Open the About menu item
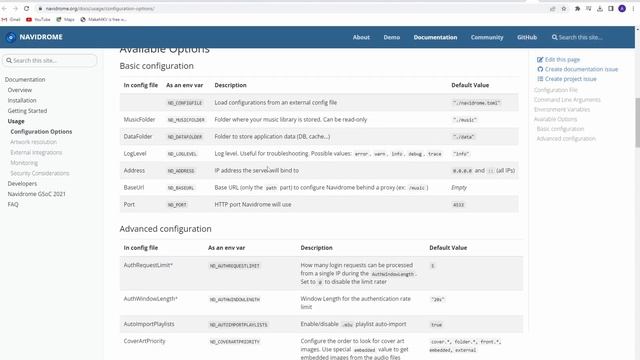The width and height of the screenshot is (640, 360). 361,37
